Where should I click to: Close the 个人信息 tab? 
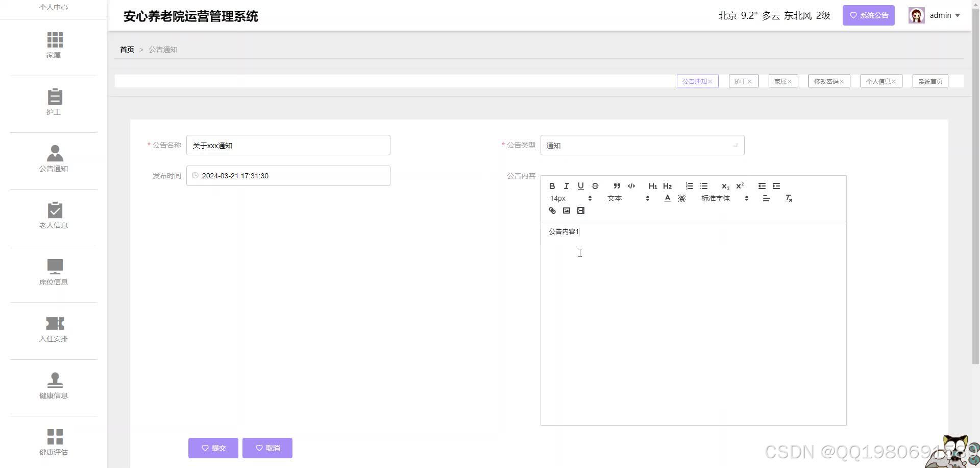tap(894, 82)
